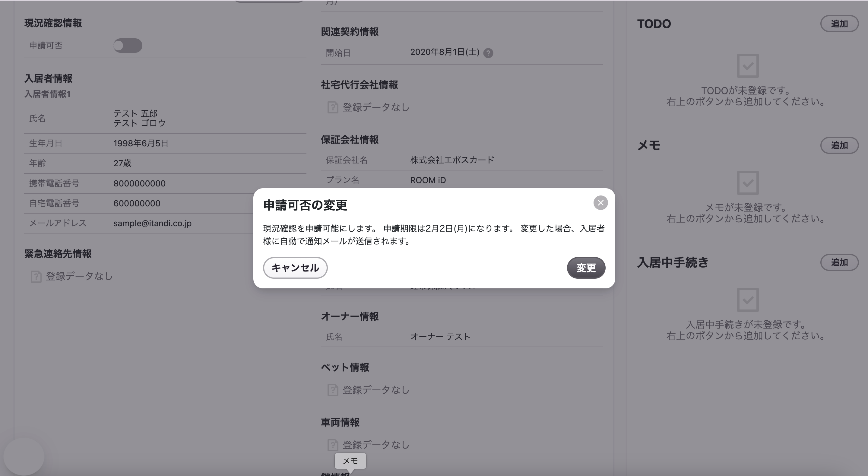Image resolution: width=868 pixels, height=476 pixels.
Task: Click the document icon under 車両情報
Action: (333, 445)
